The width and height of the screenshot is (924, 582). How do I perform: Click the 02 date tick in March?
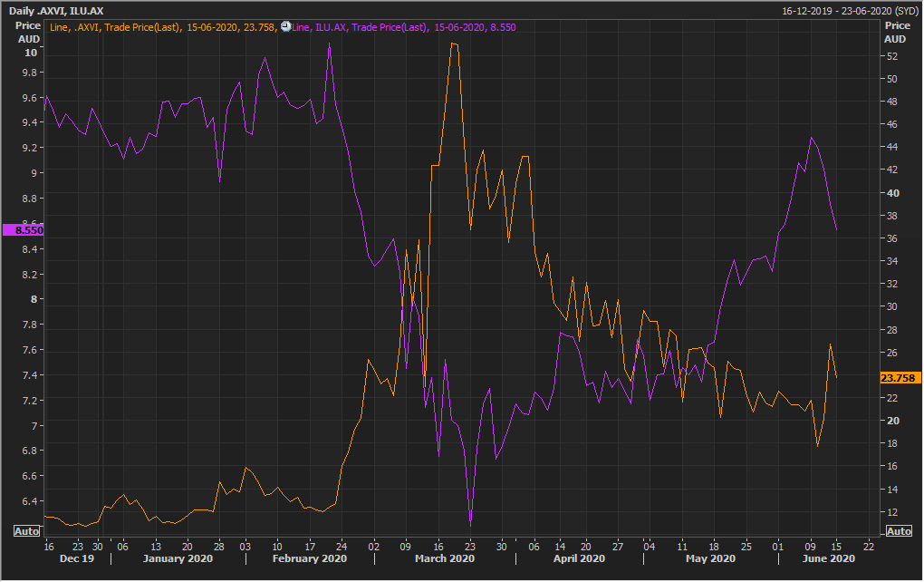[x=373, y=547]
